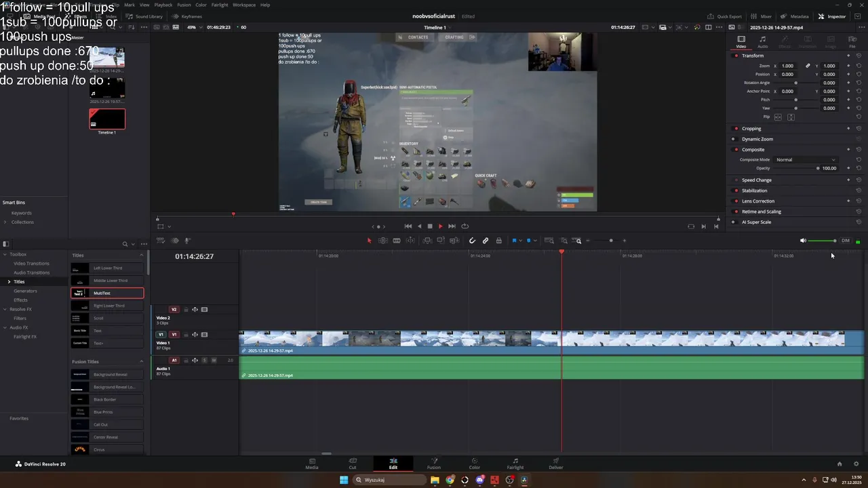Expand the Toolbox tree item

(5, 254)
